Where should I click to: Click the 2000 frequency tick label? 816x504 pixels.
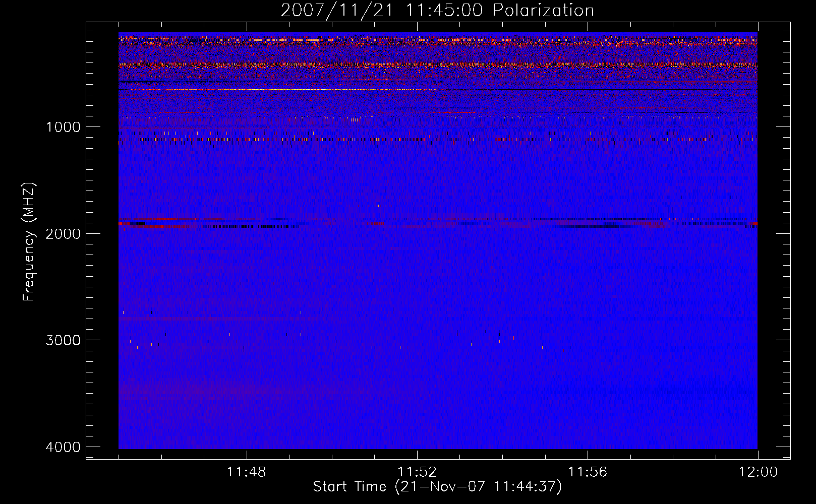tap(63, 233)
